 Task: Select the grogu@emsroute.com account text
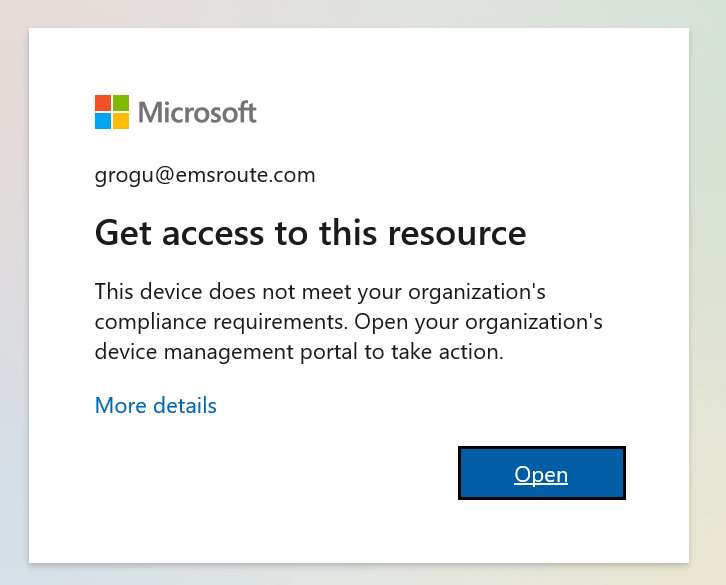click(205, 176)
